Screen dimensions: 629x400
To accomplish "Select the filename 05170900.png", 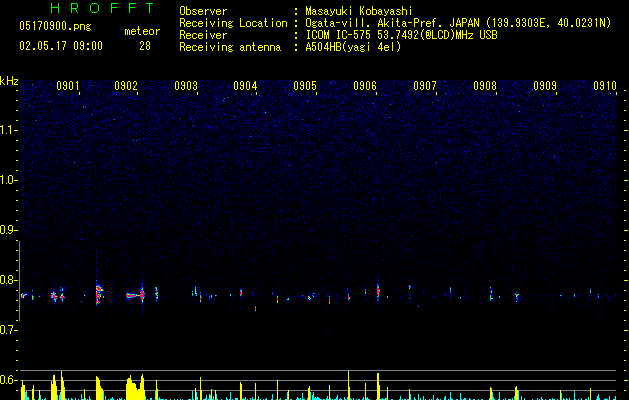I will [55, 27].
